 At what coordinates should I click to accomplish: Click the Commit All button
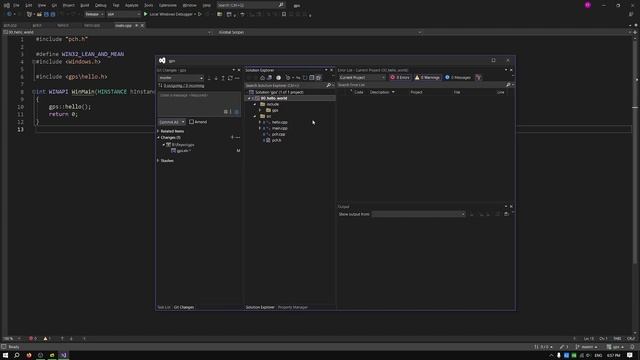click(169, 122)
